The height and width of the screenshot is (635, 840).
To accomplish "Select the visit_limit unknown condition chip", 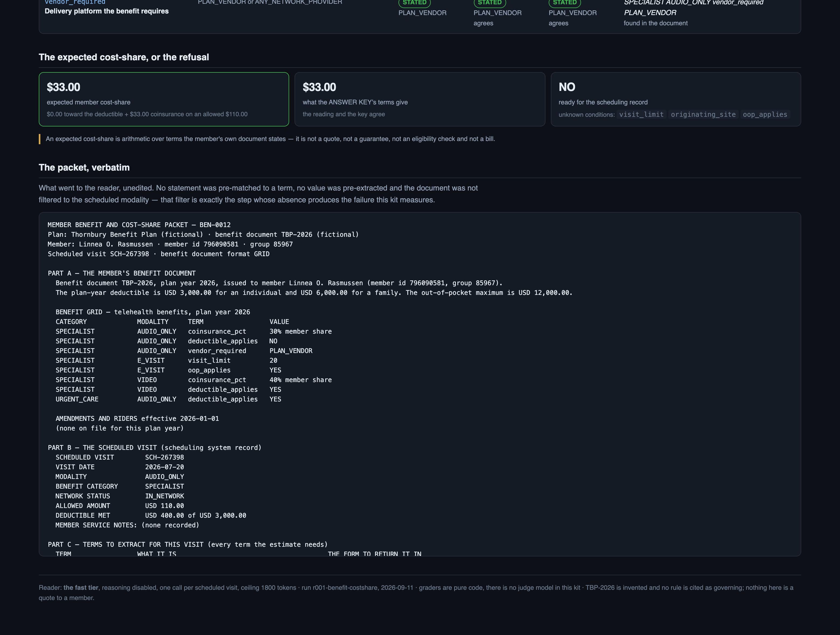I will pyautogui.click(x=641, y=115).
